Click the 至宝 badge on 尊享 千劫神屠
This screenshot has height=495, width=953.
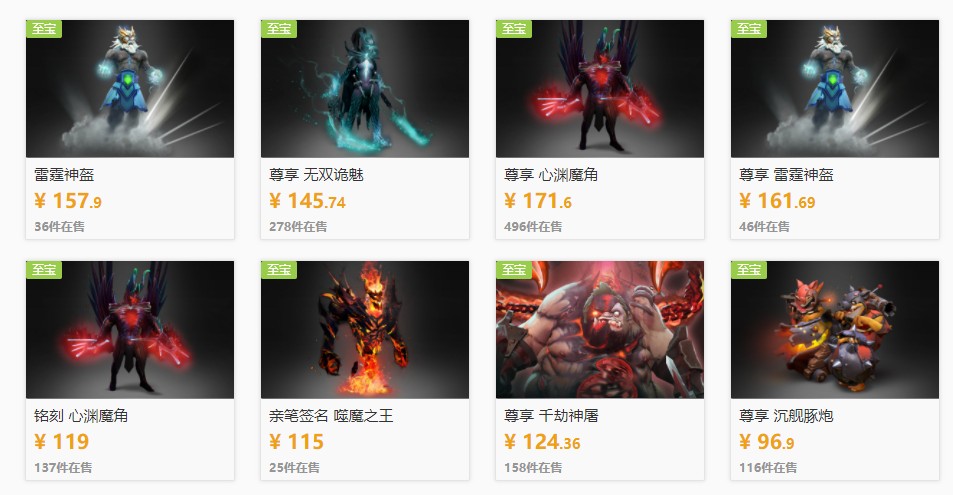(x=514, y=269)
